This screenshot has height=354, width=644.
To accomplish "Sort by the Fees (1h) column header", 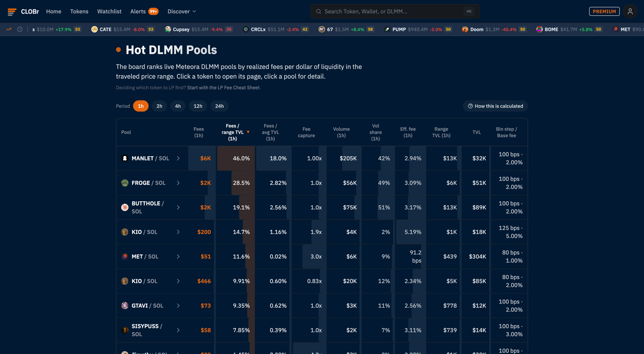I will [x=199, y=132].
